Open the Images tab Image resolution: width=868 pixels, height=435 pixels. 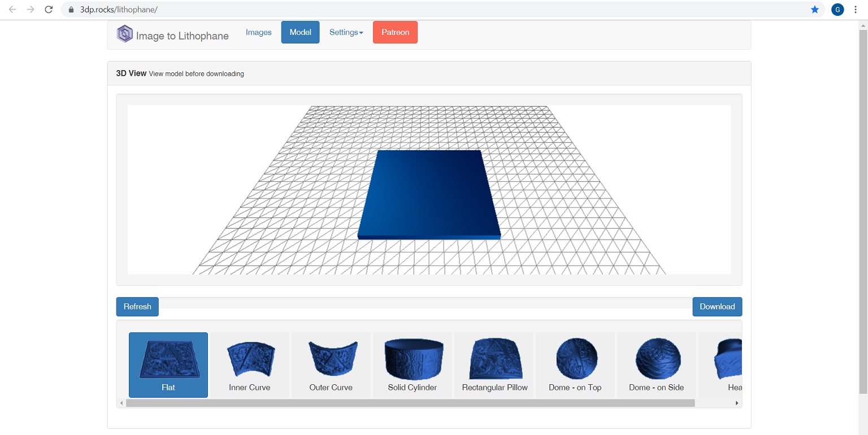tap(259, 32)
